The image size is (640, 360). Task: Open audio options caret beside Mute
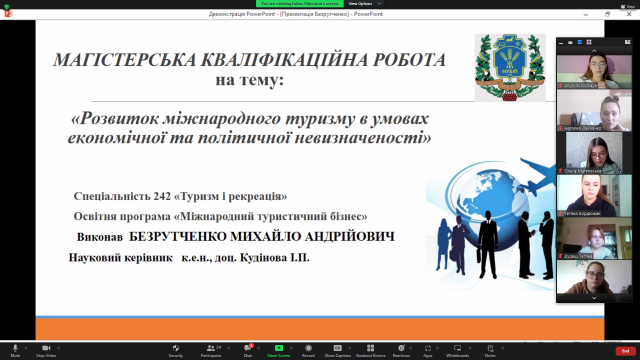pos(26,348)
